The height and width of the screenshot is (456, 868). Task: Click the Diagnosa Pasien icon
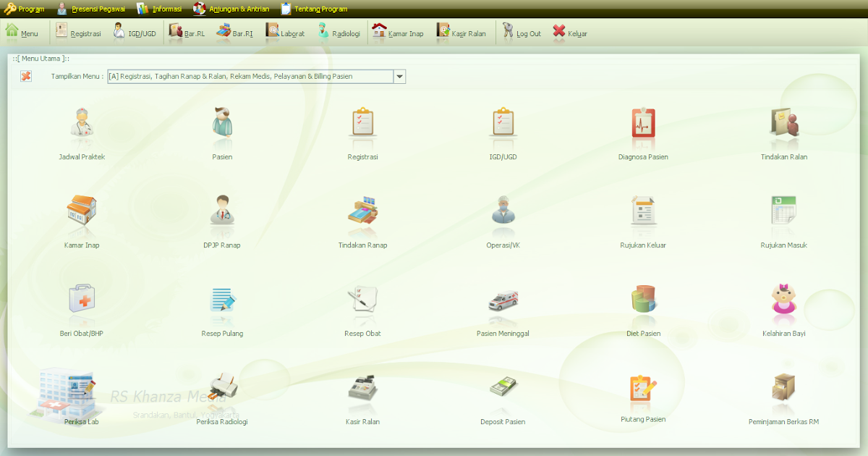point(643,127)
